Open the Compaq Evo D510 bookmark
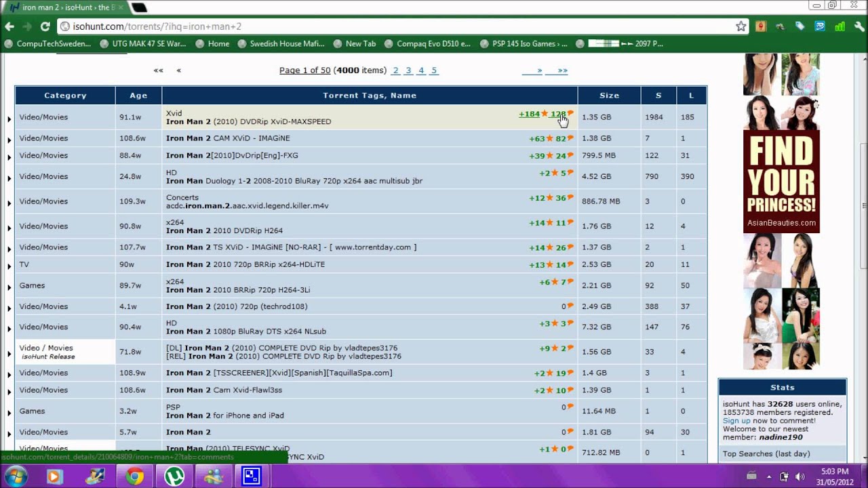Viewport: 868px width, 488px height. pyautogui.click(x=427, y=43)
